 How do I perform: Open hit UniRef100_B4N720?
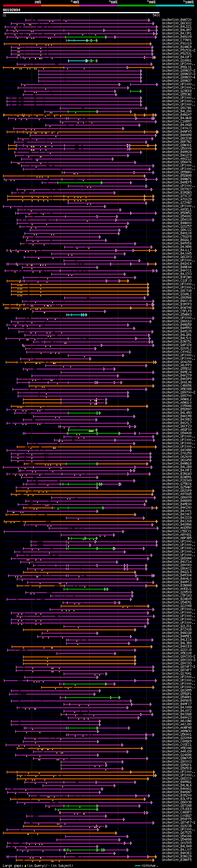[x=177, y=20]
